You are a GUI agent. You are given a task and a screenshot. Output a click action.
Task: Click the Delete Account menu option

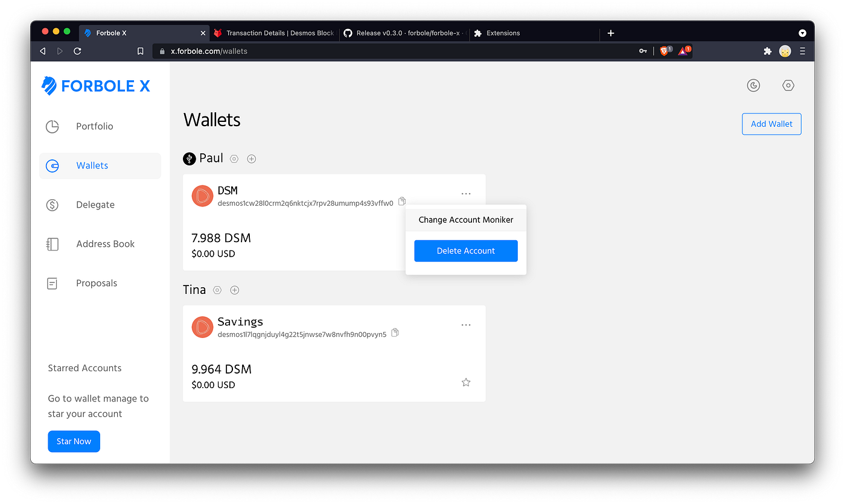465,250
